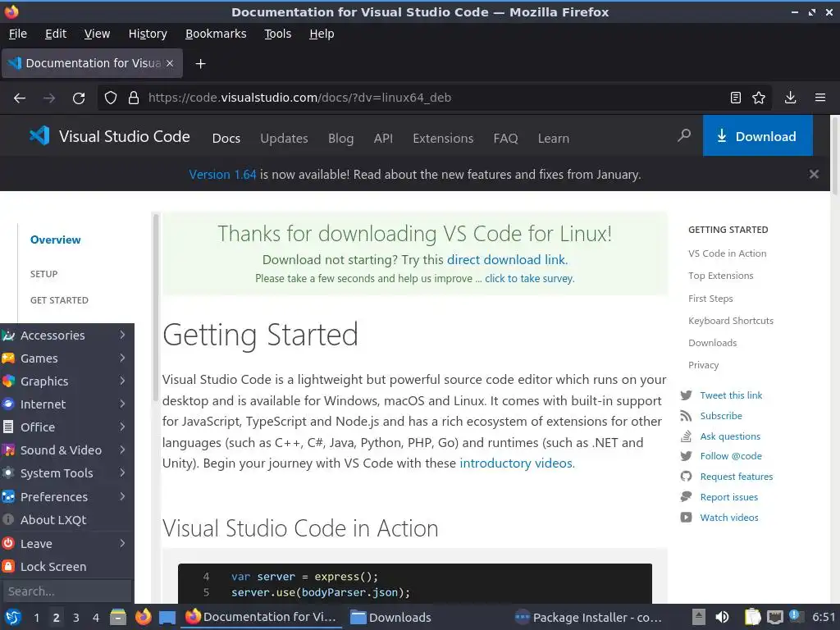Jump to Keyboard Shortcuts section link
Screen dimensions: 840x630
[x=731, y=321]
